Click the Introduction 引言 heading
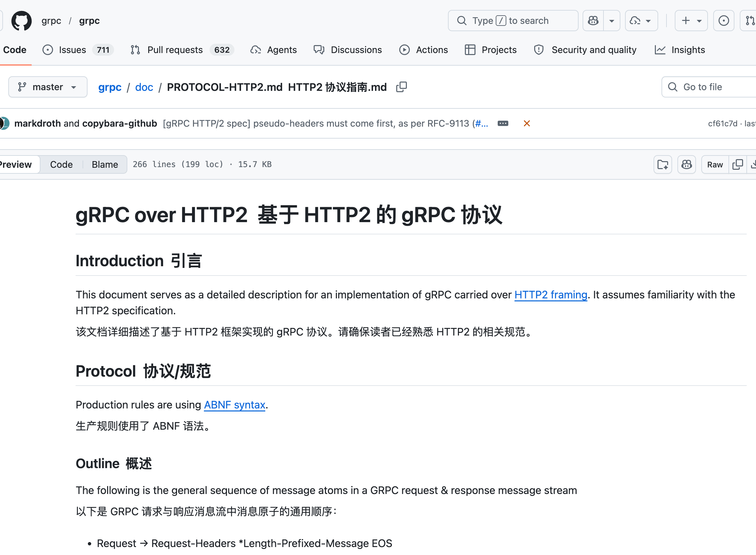The image size is (756, 555). point(138,261)
